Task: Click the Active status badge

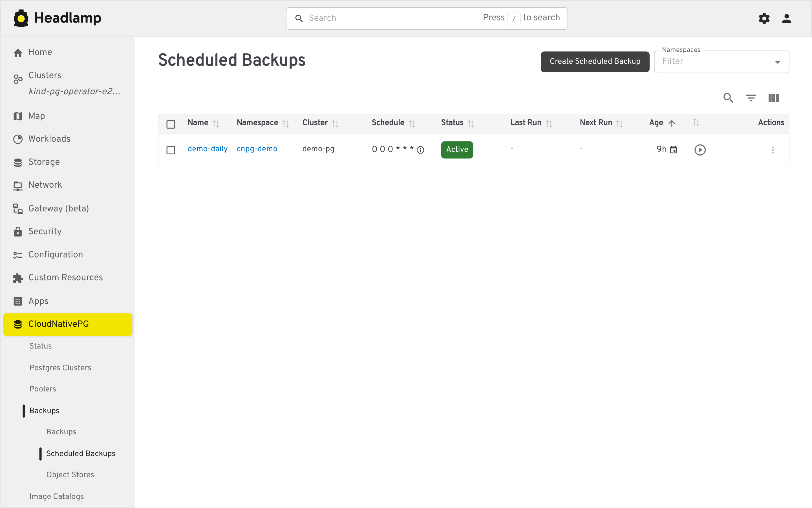Action: [x=457, y=150]
